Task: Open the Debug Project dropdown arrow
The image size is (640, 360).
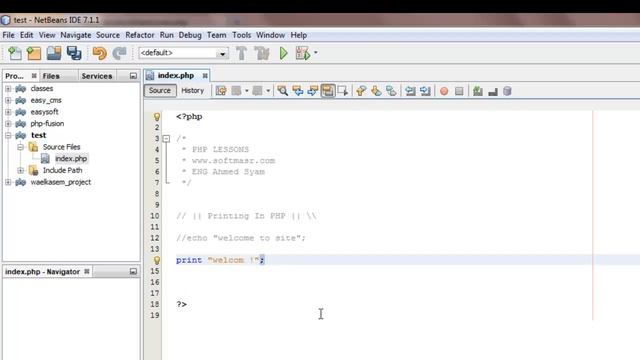Action: pos(316,53)
